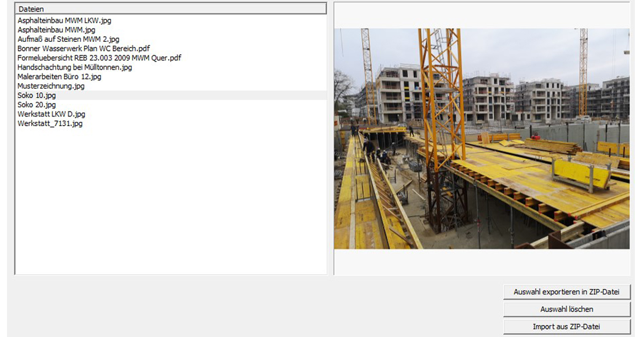Image resolution: width=644 pixels, height=337 pixels.
Task: Select file Werkstatt LKW D.jpg
Action: (x=51, y=114)
